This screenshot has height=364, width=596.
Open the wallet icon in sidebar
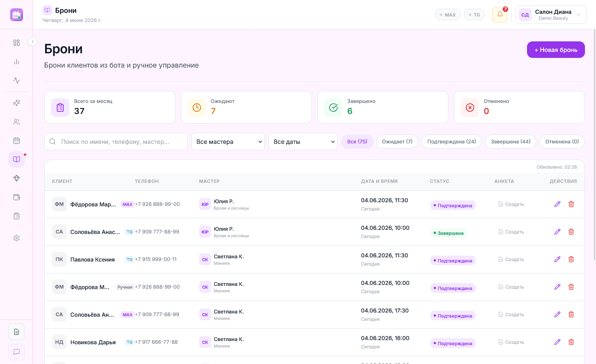(17, 197)
